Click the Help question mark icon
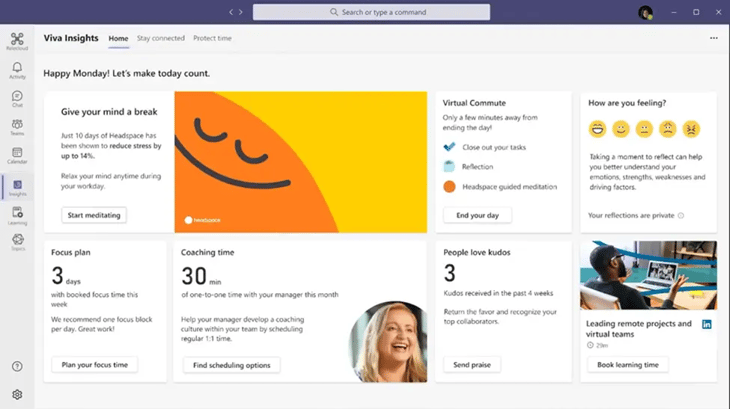Viewport: 730px width, 409px height. pos(17,367)
